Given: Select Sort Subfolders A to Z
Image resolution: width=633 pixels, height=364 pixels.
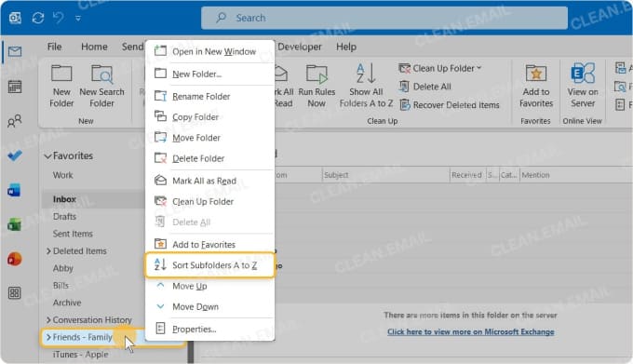Looking at the screenshot, I should 210,265.
